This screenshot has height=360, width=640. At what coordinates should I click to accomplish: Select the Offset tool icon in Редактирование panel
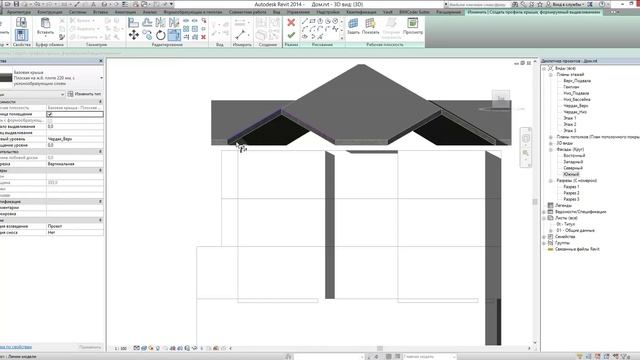click(x=147, y=22)
